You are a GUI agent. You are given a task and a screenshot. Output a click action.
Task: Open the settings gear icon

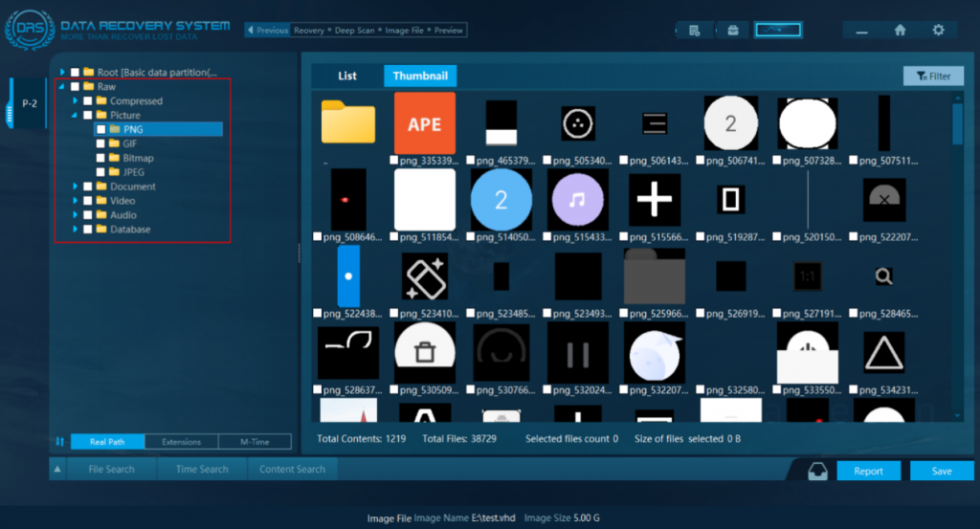pyautogui.click(x=938, y=31)
